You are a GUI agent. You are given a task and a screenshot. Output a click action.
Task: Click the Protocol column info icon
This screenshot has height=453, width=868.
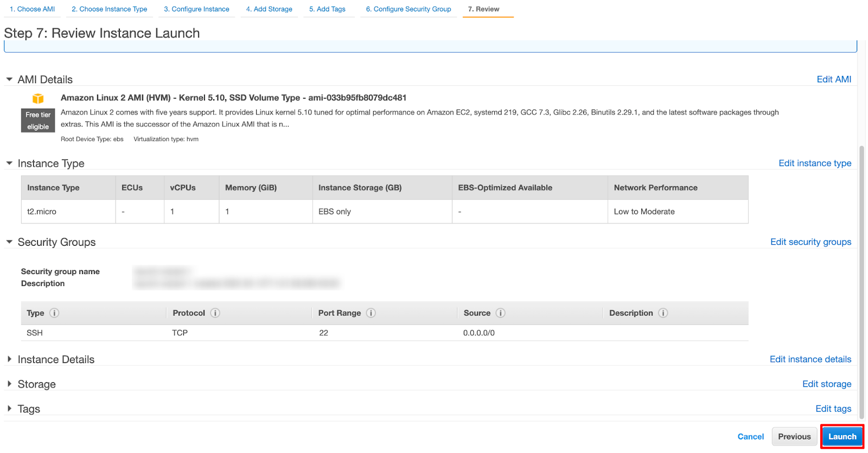pos(215,313)
